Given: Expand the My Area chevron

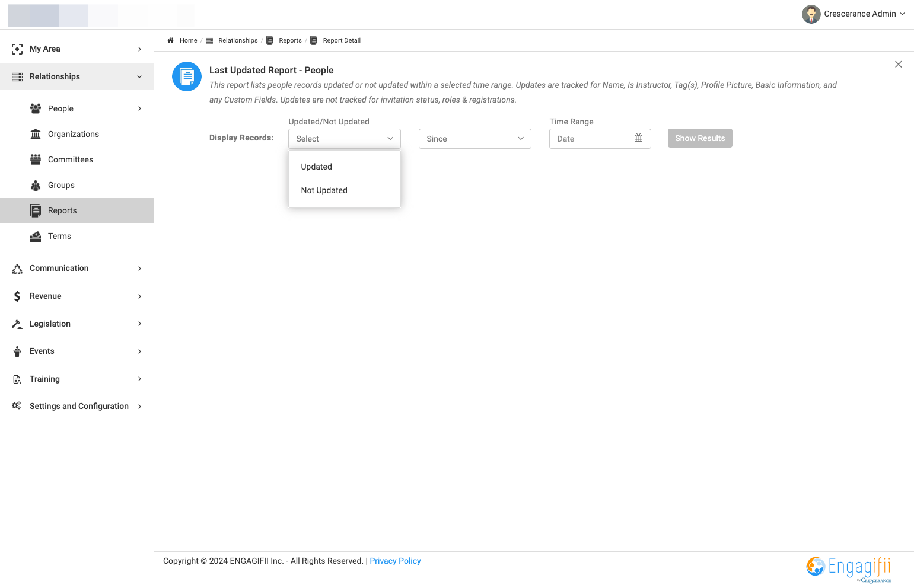Looking at the screenshot, I should 139,49.
